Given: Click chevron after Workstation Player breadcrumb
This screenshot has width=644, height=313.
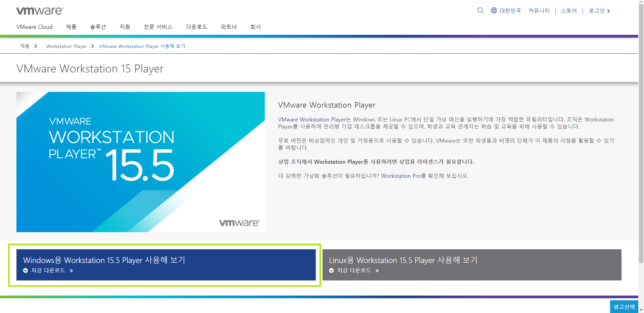Looking at the screenshot, I should pyautogui.click(x=93, y=46).
